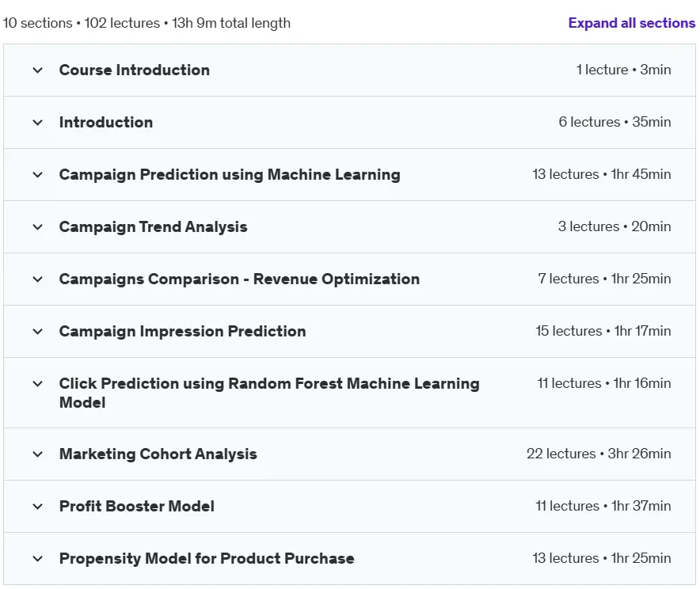This screenshot has height=589, width=700.
Task: Toggle chevron for Campaigns Comparison - Revenue Optimization
Action: 38,279
